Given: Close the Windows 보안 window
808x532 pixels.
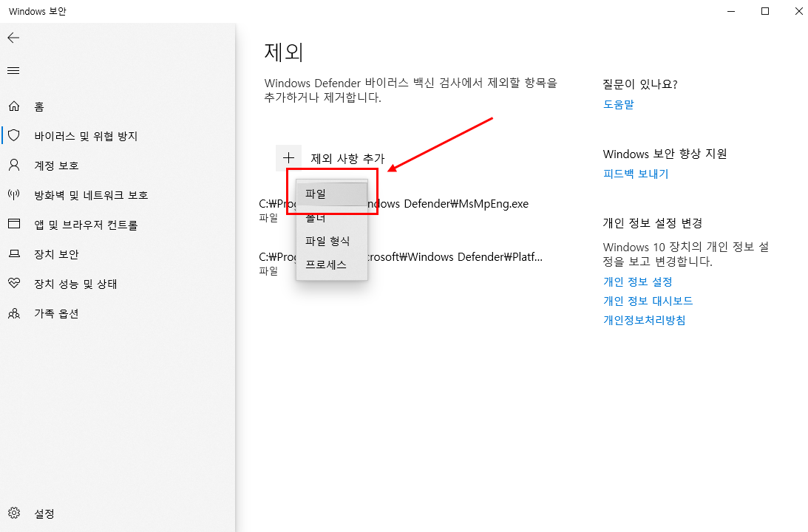Looking at the screenshot, I should (x=798, y=11).
